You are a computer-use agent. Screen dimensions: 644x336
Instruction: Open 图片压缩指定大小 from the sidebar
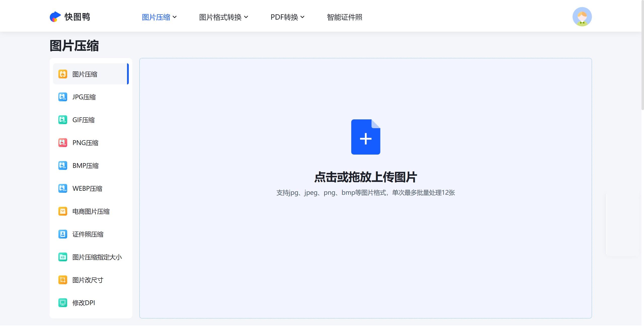click(x=91, y=257)
